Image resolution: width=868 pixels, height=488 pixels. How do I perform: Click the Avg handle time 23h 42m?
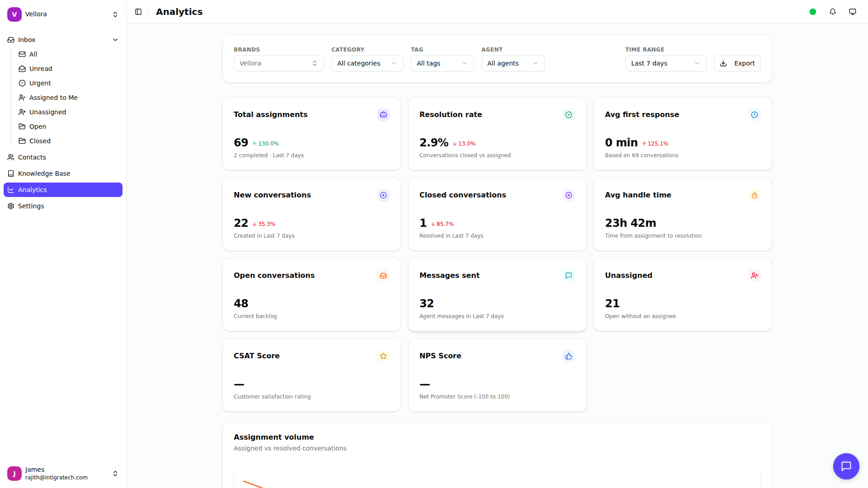(631, 223)
